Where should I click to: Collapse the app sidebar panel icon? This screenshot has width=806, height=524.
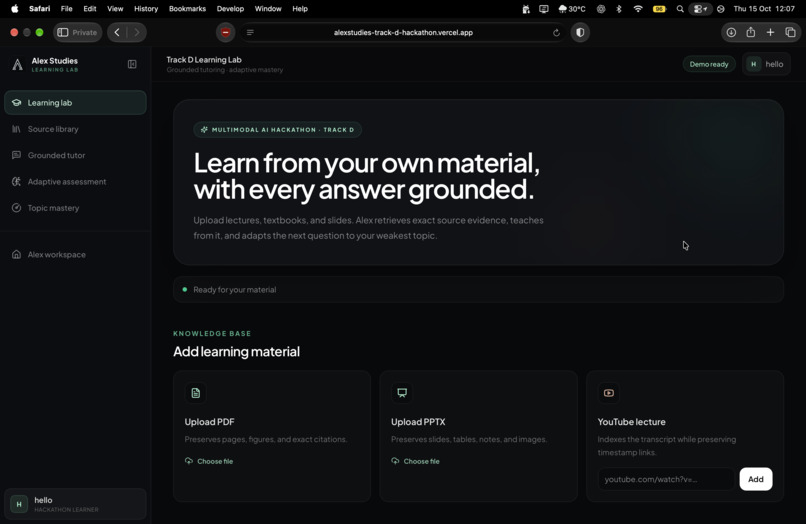tap(132, 64)
